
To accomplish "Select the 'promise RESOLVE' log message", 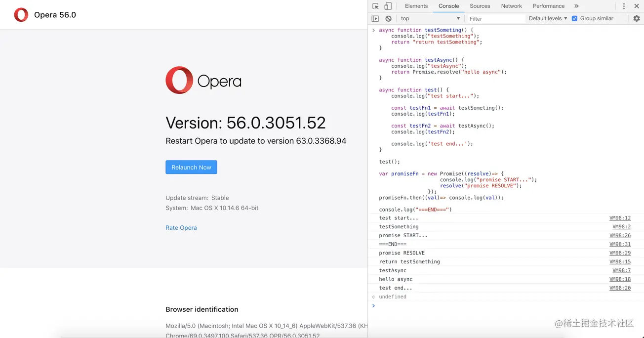I will (402, 253).
